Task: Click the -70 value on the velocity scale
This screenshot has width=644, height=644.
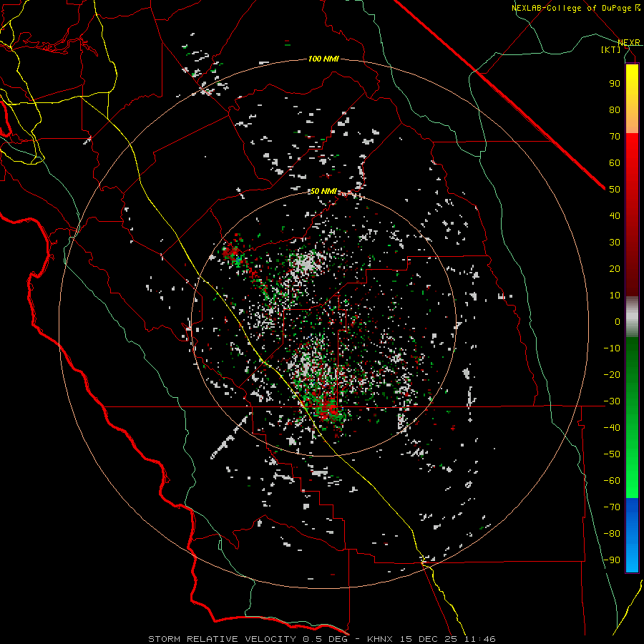Action: 612,507
